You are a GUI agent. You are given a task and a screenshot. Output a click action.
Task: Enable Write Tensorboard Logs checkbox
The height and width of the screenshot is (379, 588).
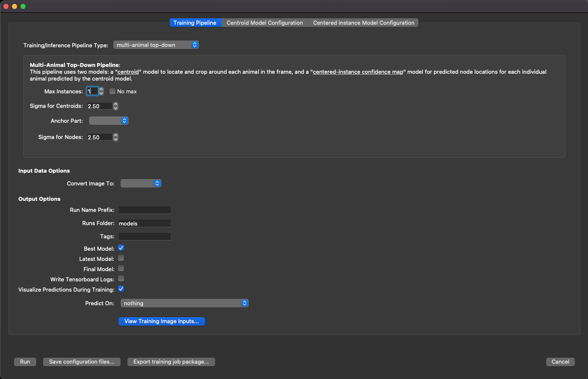[121, 279]
